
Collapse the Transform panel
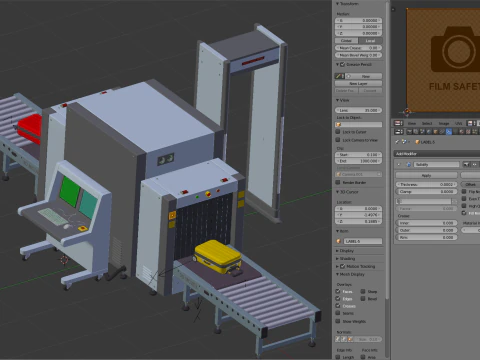click(337, 4)
